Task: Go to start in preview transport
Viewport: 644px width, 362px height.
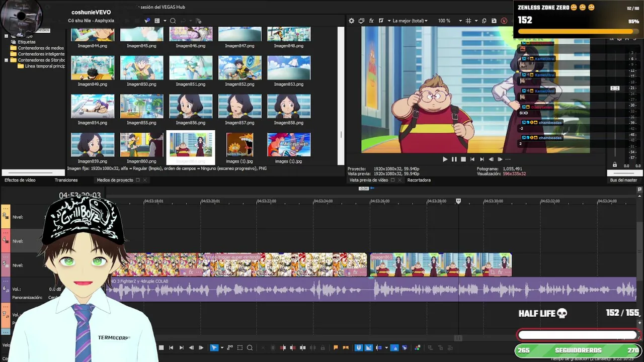Action: 472,159
